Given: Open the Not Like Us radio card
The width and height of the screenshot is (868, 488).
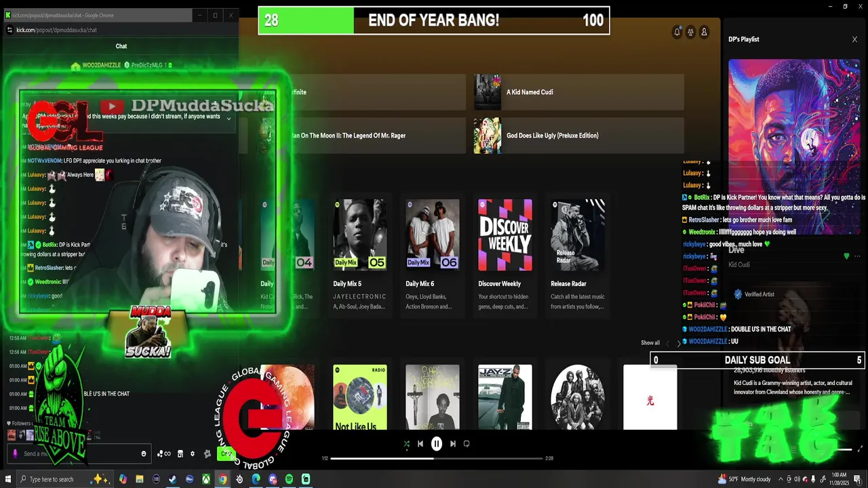Looking at the screenshot, I should click(360, 398).
